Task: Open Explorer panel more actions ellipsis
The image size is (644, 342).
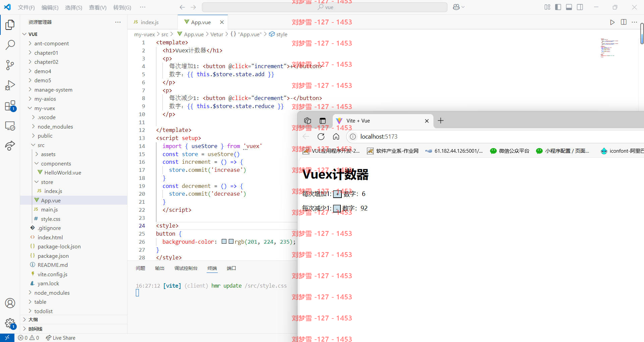Action: [118, 22]
